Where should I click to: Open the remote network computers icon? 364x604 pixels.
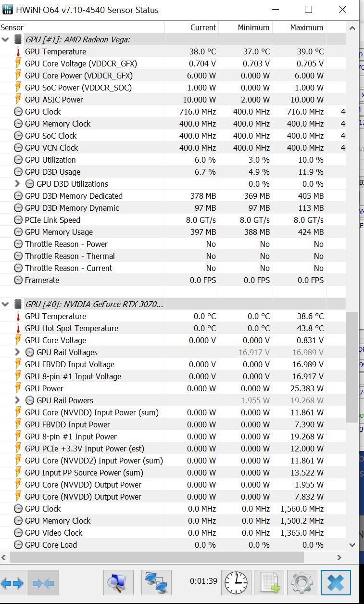156,583
